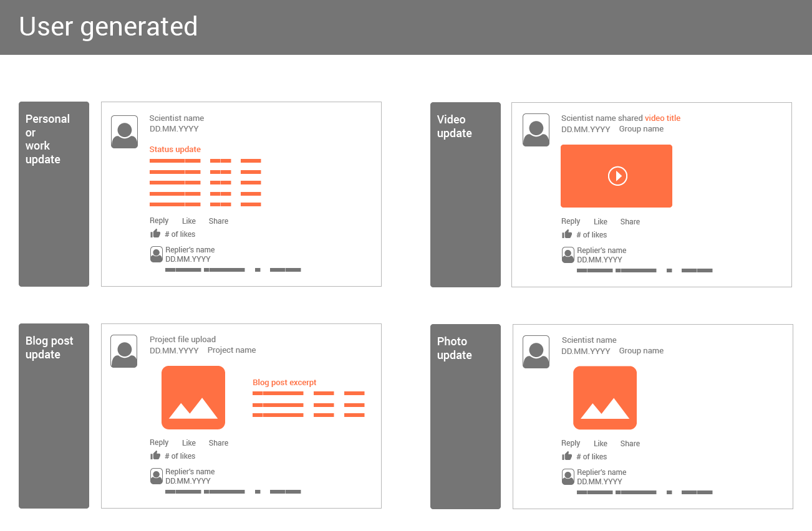Click Reply on the blog post update
This screenshot has width=812, height=531.
pyautogui.click(x=159, y=442)
